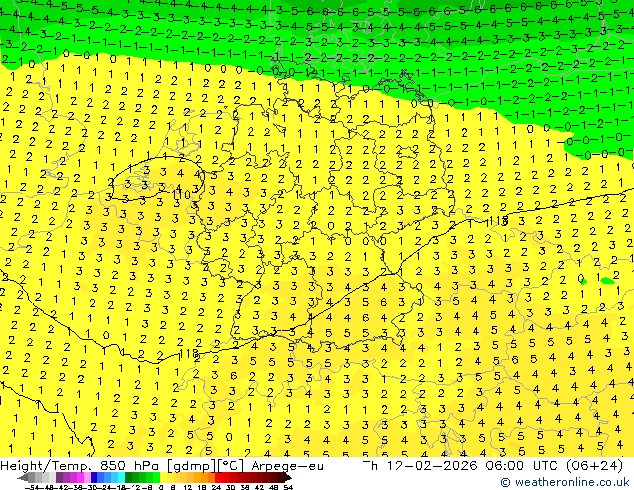The image size is (634, 490).
Task: Click the '06:00 UTC' time label
Action: pos(522,466)
